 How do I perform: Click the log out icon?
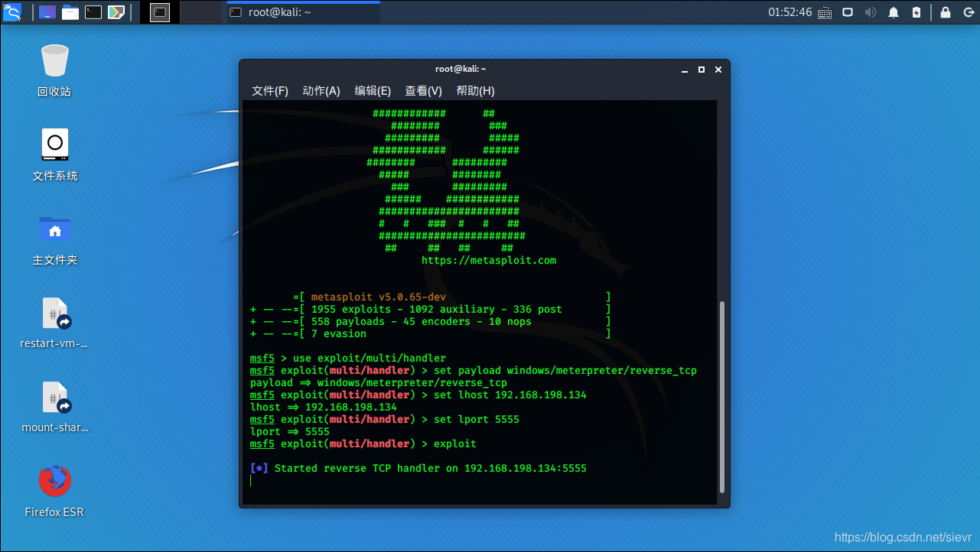(x=967, y=12)
